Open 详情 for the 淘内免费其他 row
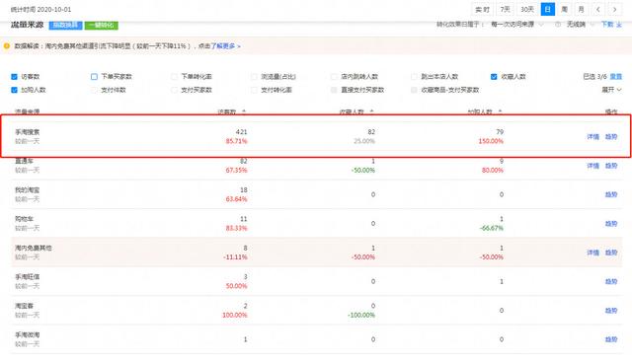Screen dimensions: 632x364 (592, 253)
